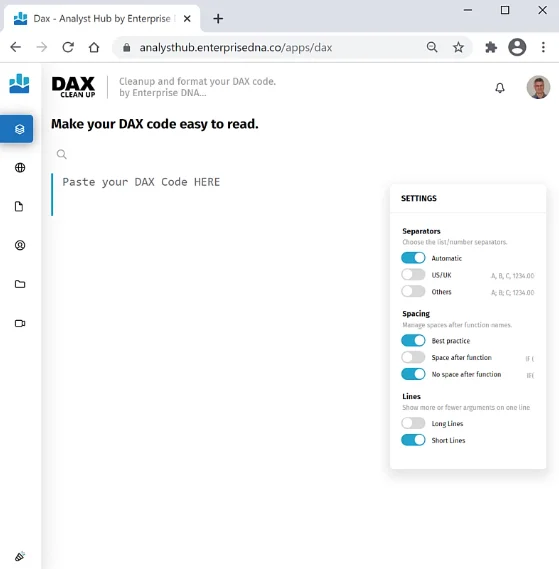Select the user circle sidebar icon

20,245
